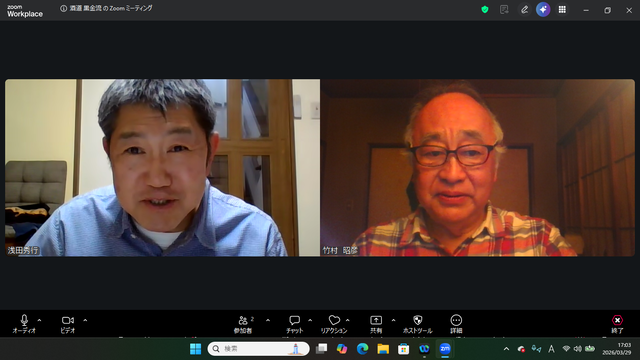Viewport: 640px width, 360px height.
Task: Switch IME input mode letter A
Action: [551, 349]
